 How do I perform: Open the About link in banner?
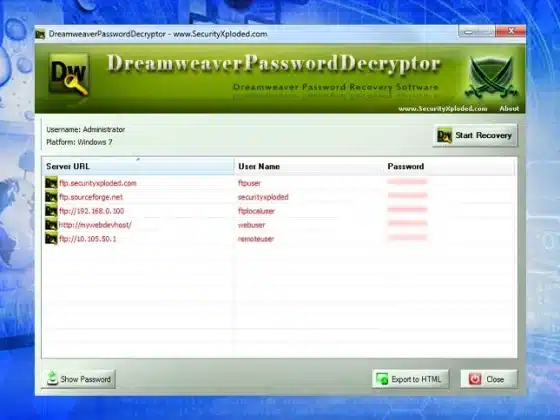tap(509, 109)
